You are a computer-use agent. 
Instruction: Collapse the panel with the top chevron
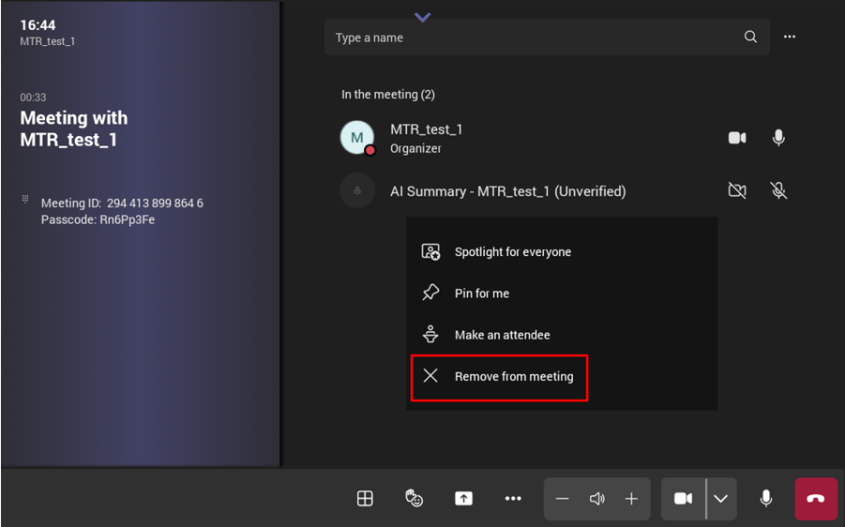423,17
